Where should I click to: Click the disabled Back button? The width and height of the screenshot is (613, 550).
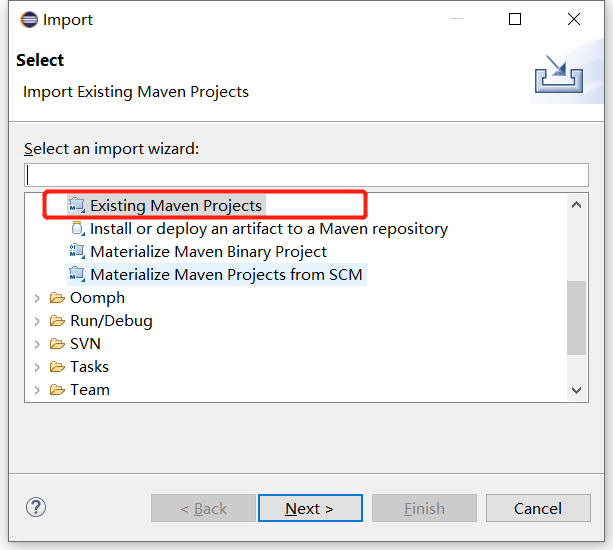[x=203, y=508]
